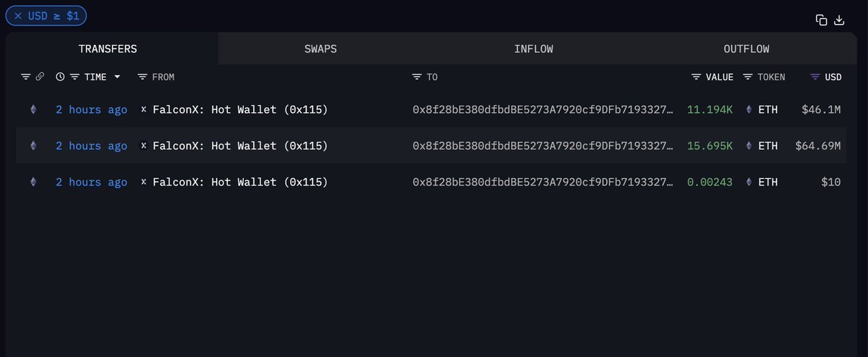
Task: Click the third row '2 hours ago' timestamp
Action: [x=91, y=182]
